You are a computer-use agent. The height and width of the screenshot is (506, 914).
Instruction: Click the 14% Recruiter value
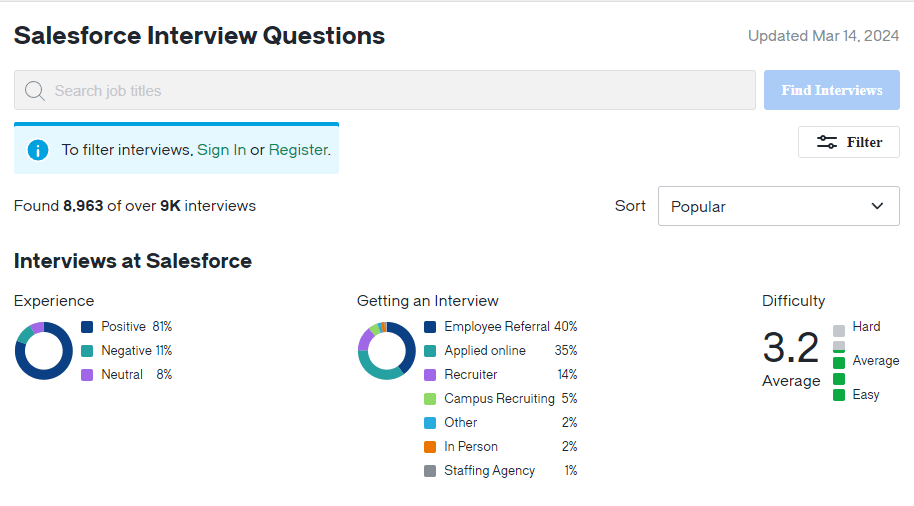coord(567,374)
